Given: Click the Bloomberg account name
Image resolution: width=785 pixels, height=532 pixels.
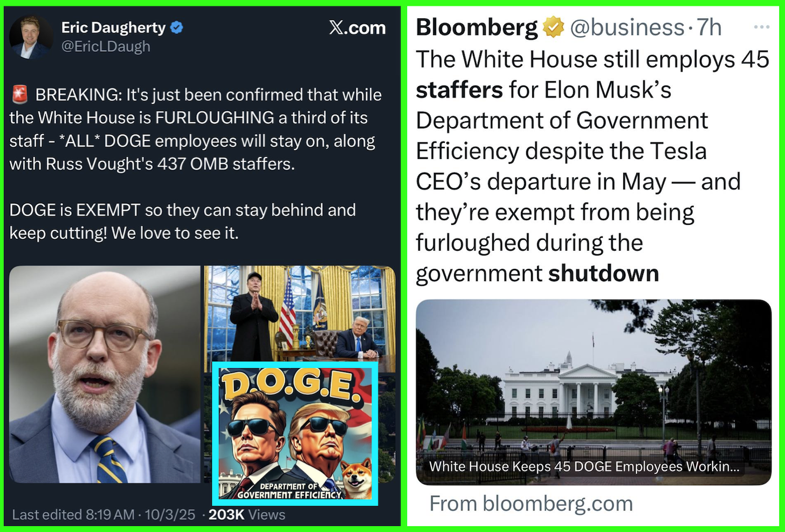Looking at the screenshot, I should 477,27.
